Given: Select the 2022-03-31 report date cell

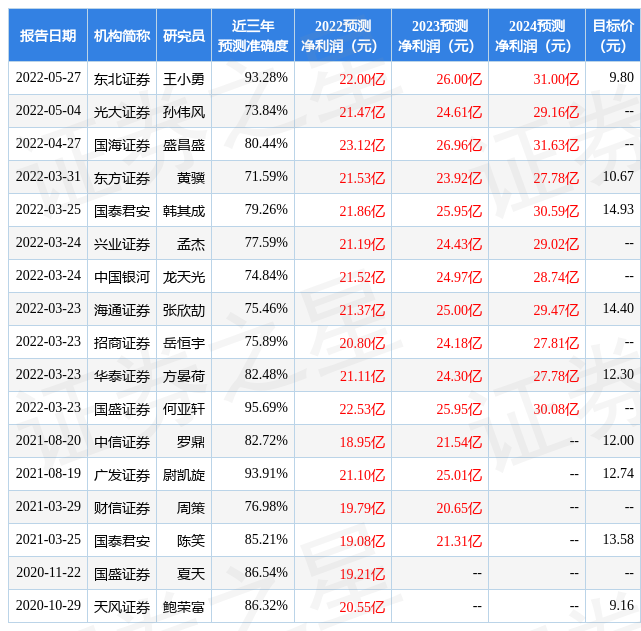Looking at the screenshot, I should 48,177.
